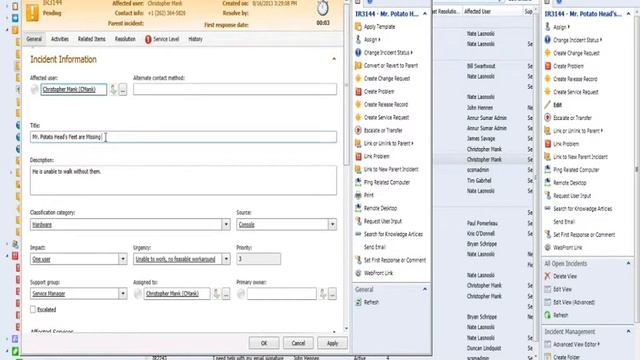Browse for affected user with ellipsis button
Image resolution: width=640 pixels, height=360 pixels.
point(123,89)
